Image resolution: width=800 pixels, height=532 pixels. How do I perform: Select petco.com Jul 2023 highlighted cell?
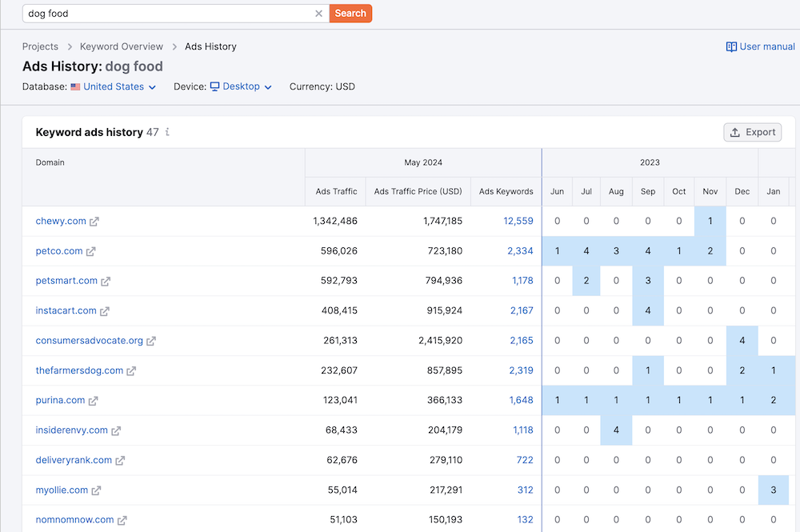586,251
